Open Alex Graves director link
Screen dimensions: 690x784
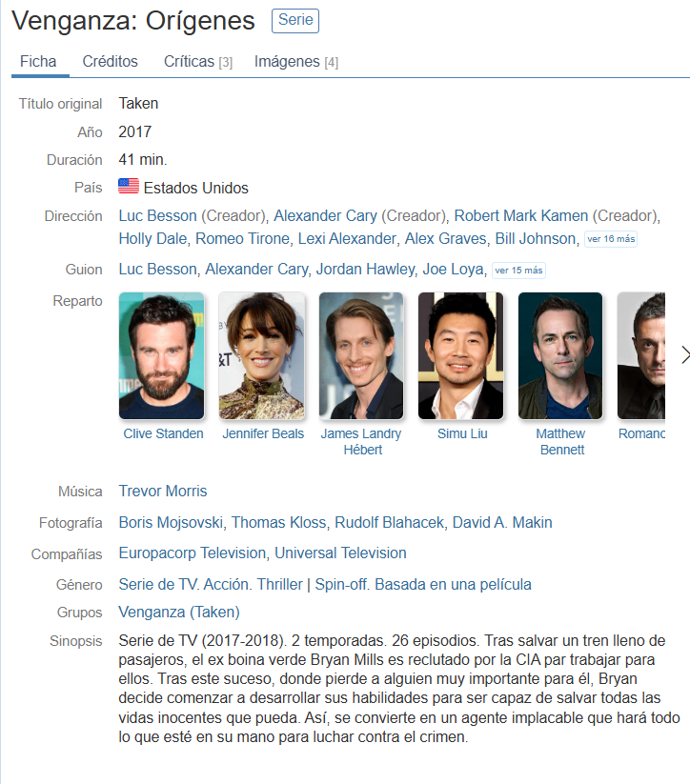[x=445, y=238]
